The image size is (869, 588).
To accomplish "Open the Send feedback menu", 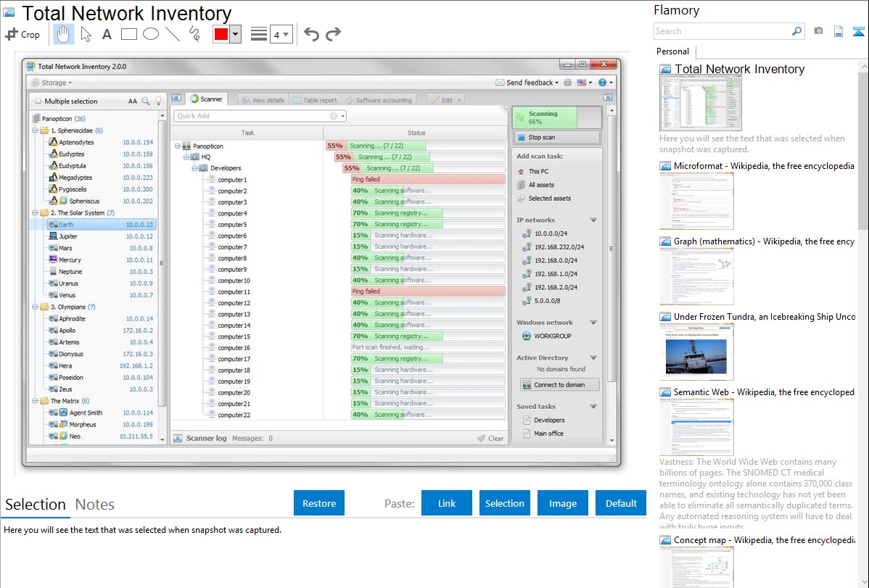I will (x=527, y=83).
